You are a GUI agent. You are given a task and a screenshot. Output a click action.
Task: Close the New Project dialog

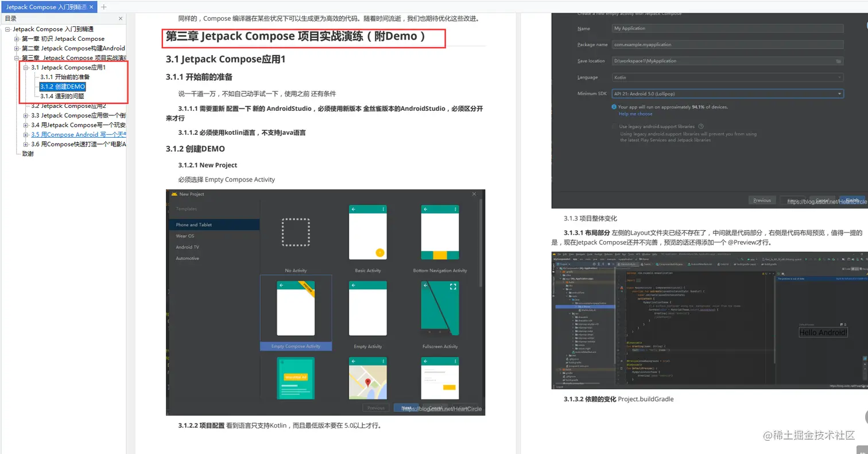click(x=474, y=195)
